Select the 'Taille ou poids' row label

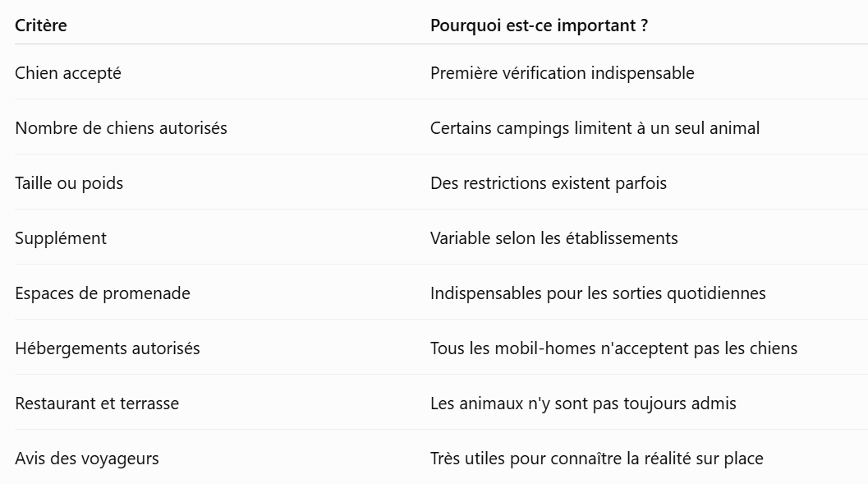coord(69,183)
